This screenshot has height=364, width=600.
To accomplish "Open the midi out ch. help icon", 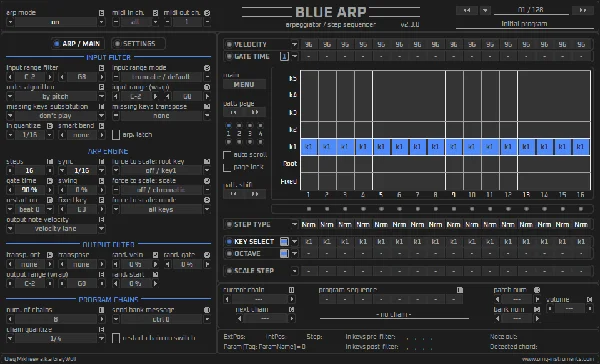I will pyautogui.click(x=207, y=13).
